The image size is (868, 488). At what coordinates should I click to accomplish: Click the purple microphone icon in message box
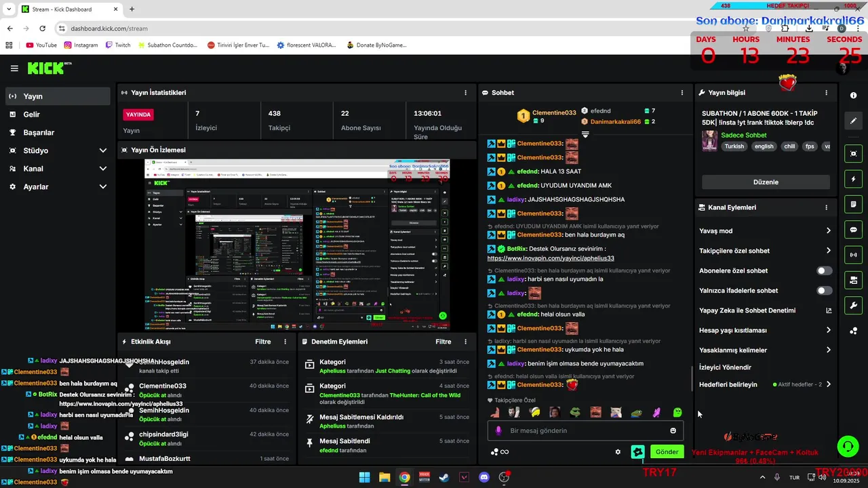(x=499, y=430)
